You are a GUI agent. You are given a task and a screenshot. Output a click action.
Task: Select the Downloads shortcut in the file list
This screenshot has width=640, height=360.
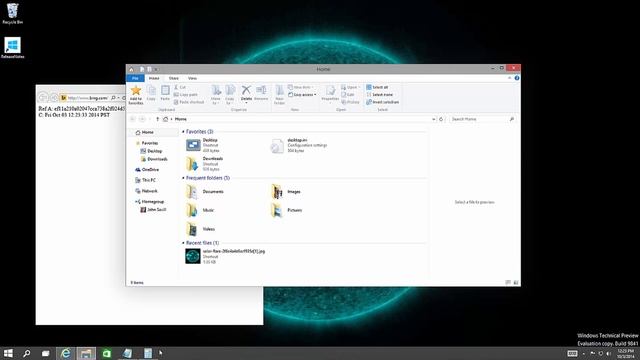point(204,164)
